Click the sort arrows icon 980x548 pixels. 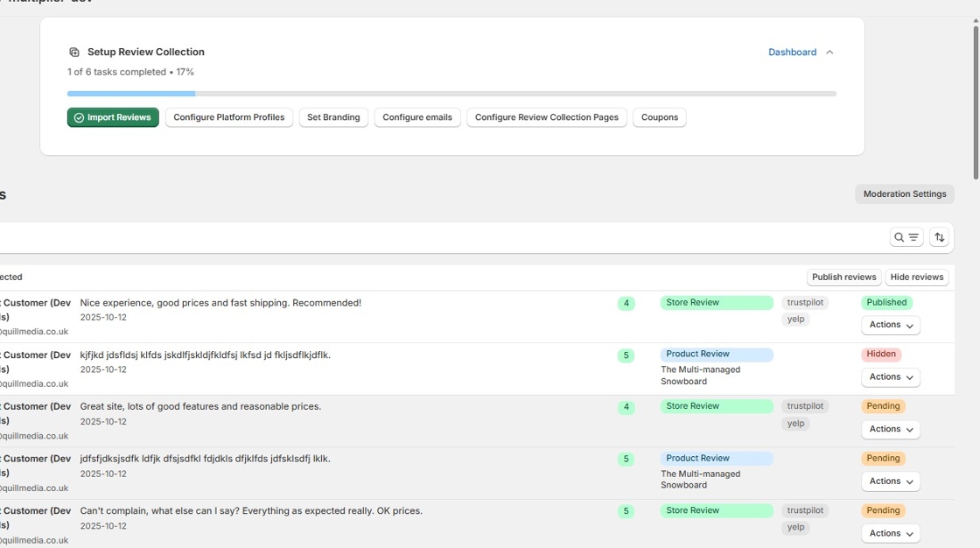[939, 236]
